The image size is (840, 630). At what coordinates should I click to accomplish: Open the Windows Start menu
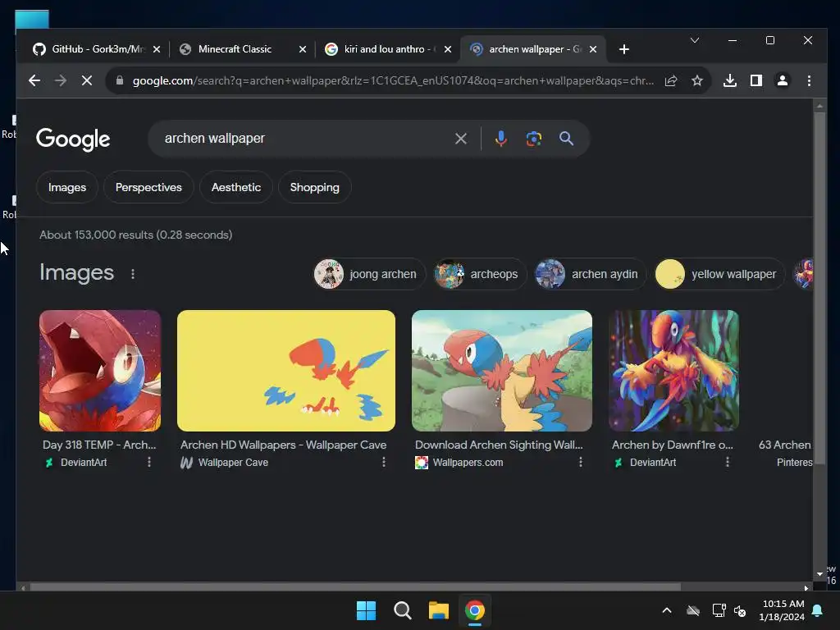click(367, 610)
